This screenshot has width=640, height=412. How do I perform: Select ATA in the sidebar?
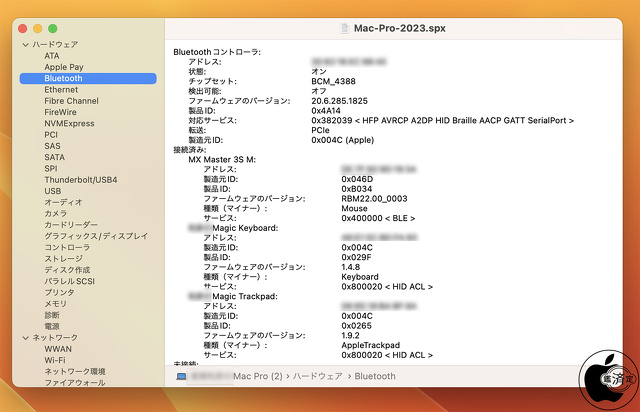click(x=52, y=56)
